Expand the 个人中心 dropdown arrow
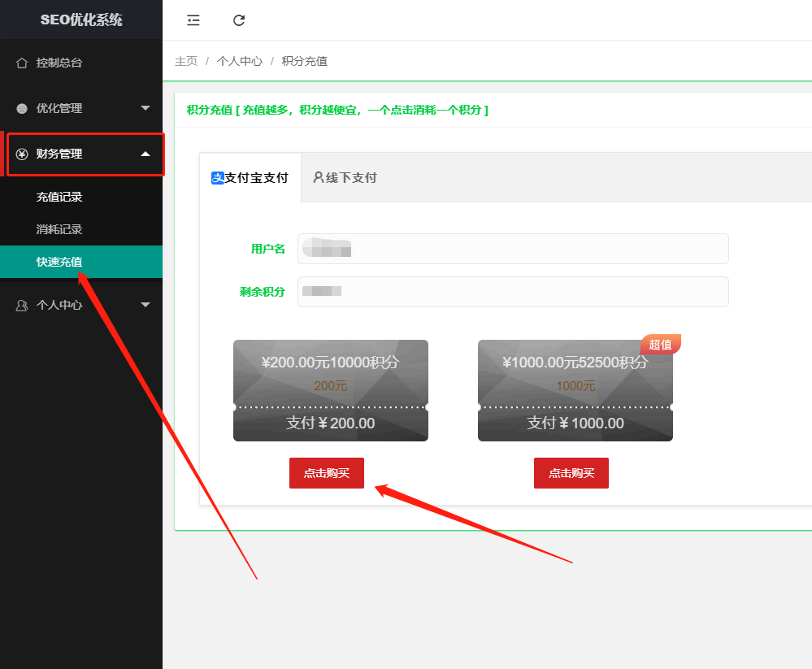 (145, 306)
